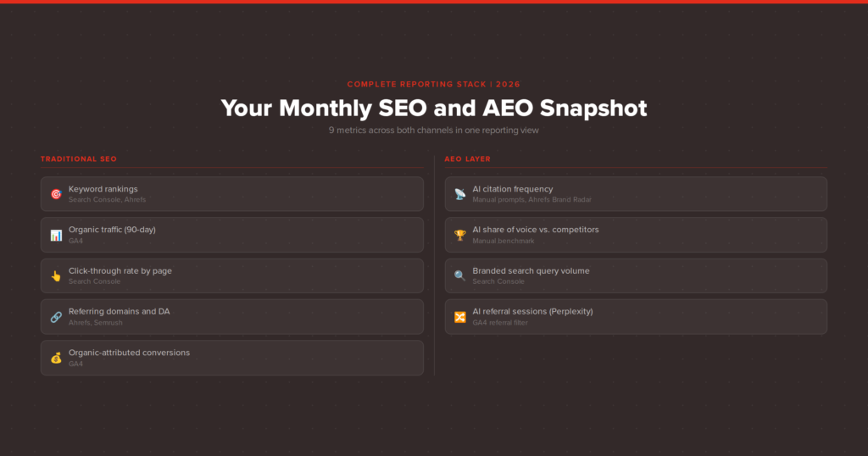
Task: Click the target icon beside Keyword rankings
Action: point(56,194)
